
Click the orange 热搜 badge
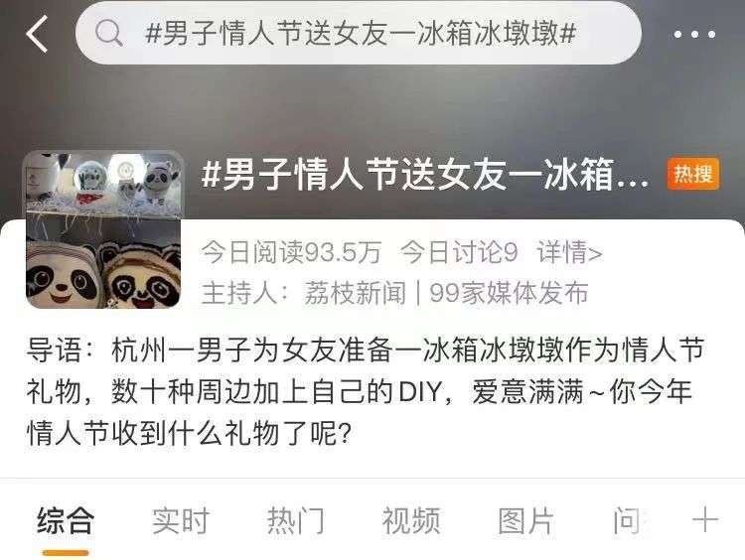point(693,174)
